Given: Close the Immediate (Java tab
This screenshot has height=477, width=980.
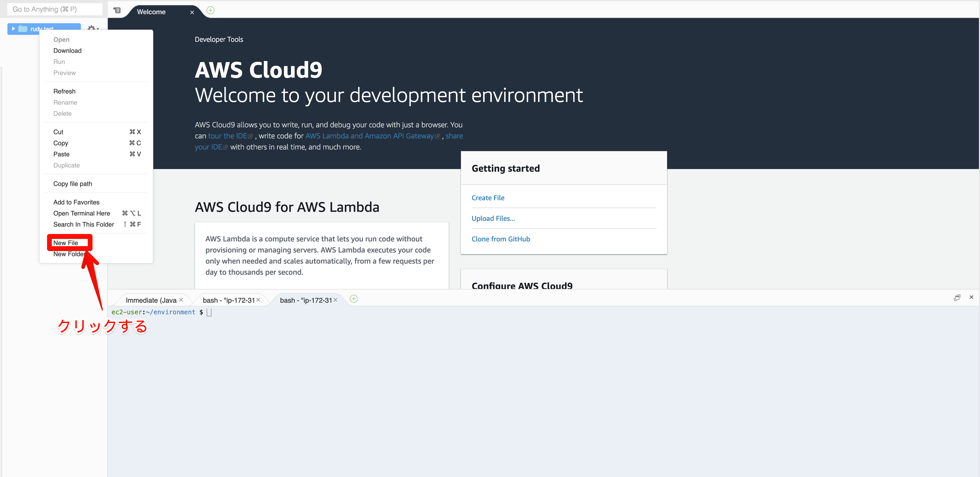Looking at the screenshot, I should [181, 300].
